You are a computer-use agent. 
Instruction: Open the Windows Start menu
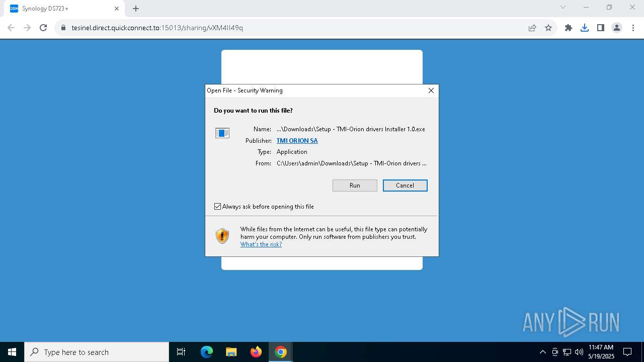click(12, 352)
